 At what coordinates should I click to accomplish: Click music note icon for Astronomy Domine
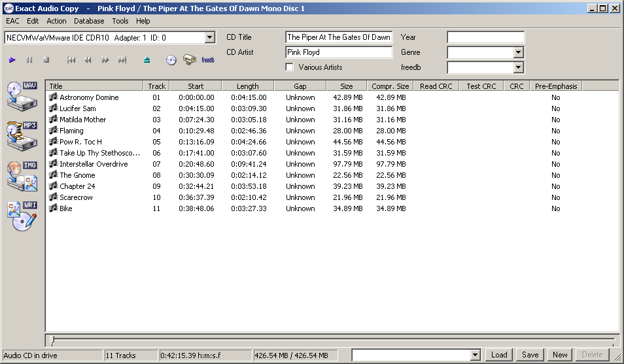54,97
